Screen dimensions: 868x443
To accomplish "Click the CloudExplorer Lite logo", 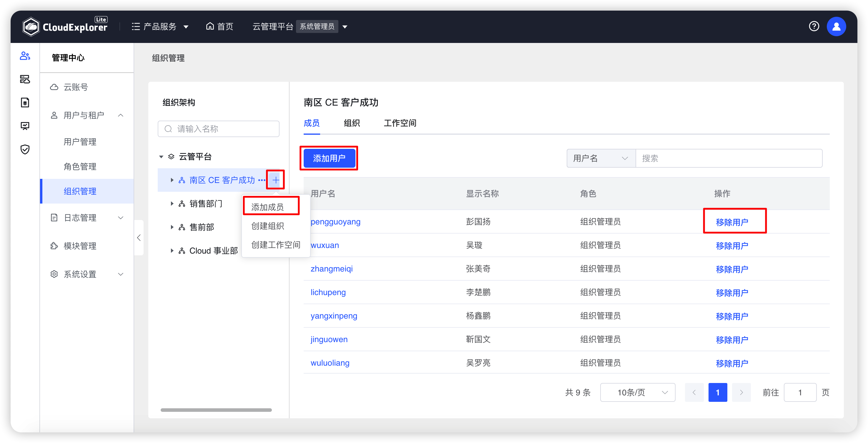I will (65, 26).
